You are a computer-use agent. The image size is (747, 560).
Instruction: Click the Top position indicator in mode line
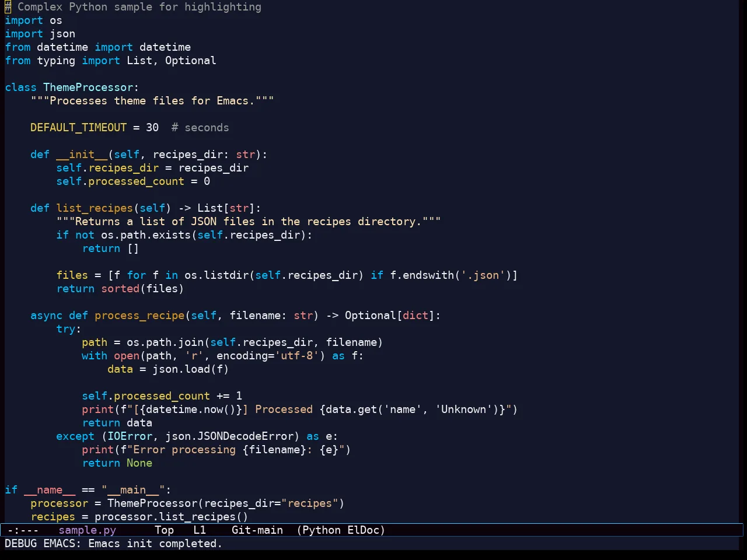pyautogui.click(x=165, y=530)
